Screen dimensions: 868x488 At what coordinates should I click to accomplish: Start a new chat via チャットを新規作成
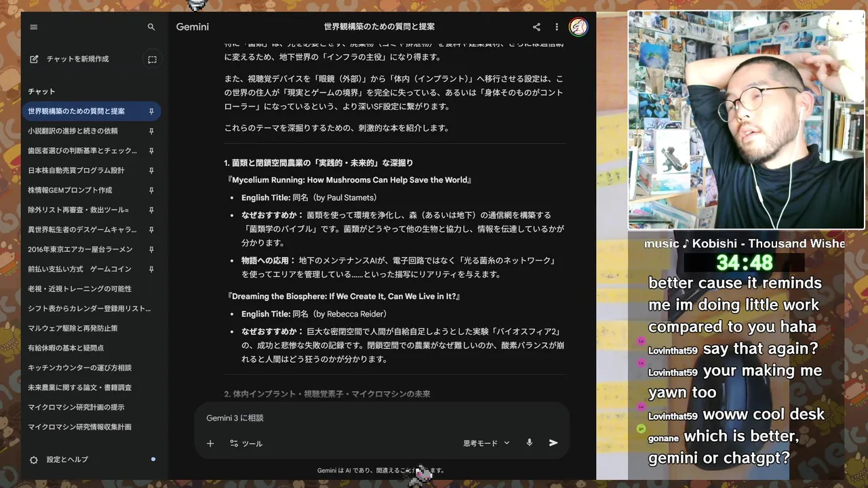click(x=69, y=59)
